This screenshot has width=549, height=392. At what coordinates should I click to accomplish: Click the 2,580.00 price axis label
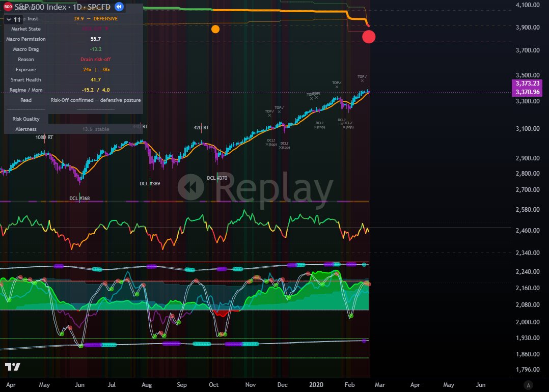click(x=528, y=209)
